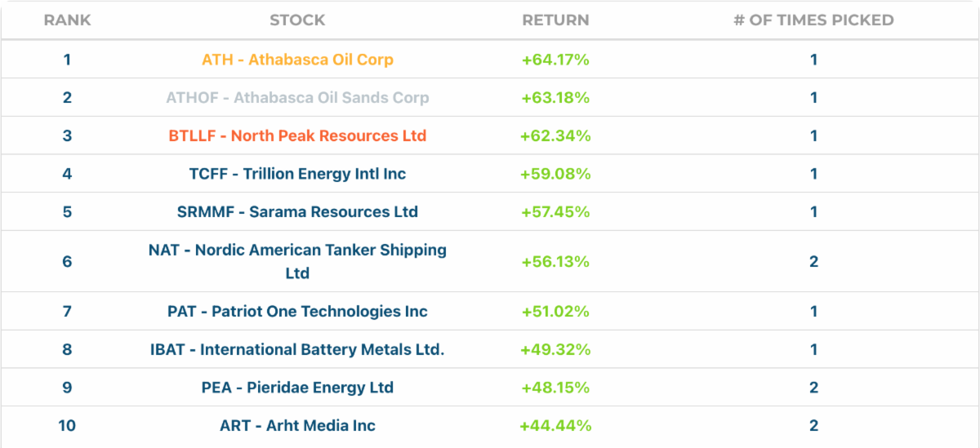The height and width of the screenshot is (448, 980).
Task: Select TCFF - Trillion Energy Intl Inc
Action: click(x=297, y=174)
